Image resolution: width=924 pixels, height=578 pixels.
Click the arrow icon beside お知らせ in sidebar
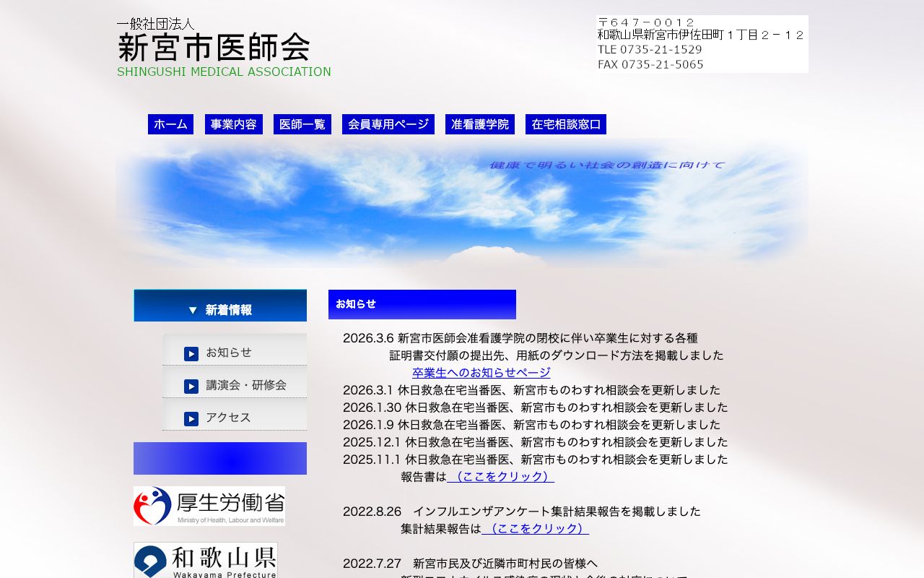point(191,353)
